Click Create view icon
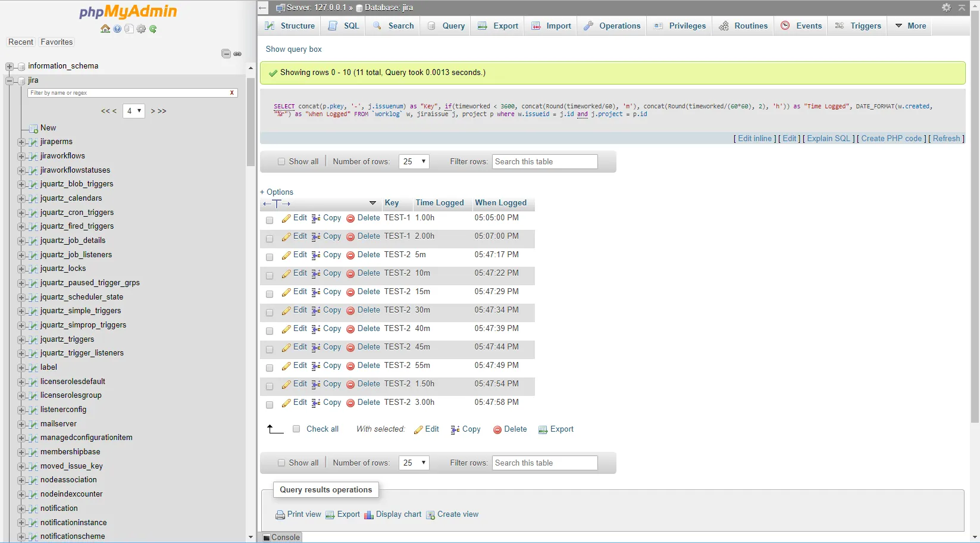980x543 pixels. click(430, 515)
